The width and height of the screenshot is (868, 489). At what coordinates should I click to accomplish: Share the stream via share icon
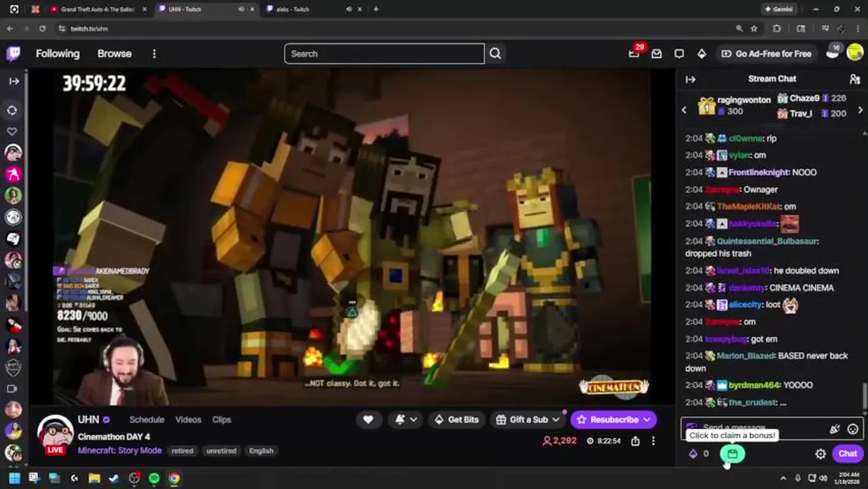tap(635, 441)
